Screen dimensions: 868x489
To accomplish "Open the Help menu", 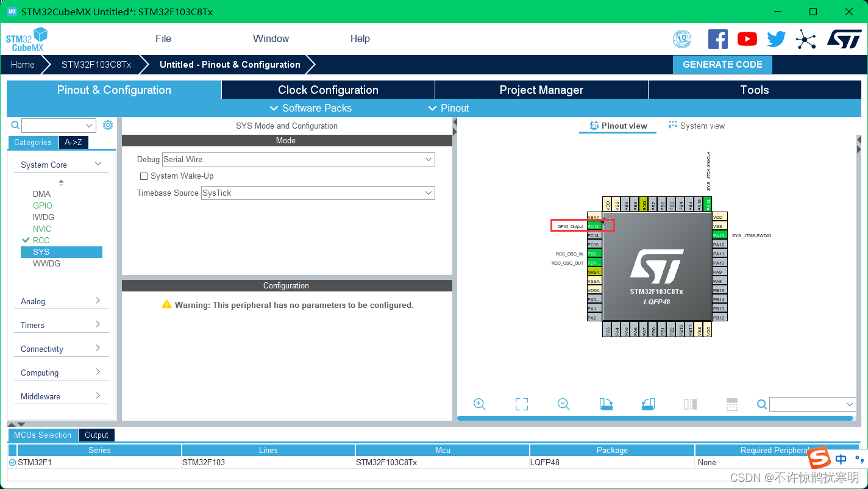I will 360,38.
